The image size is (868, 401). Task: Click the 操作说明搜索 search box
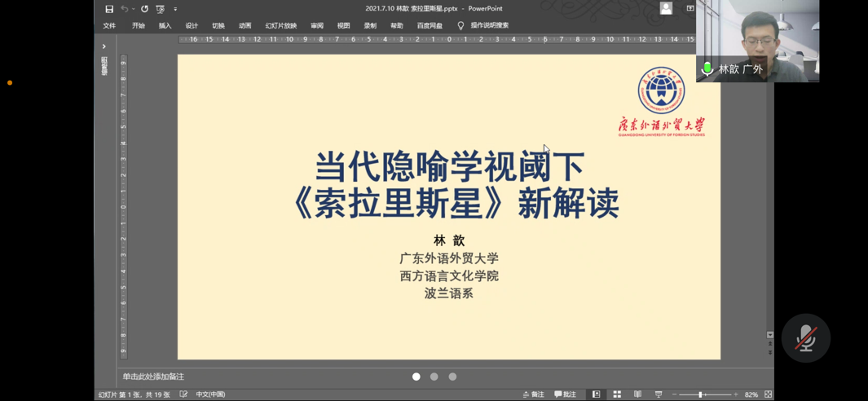[489, 26]
